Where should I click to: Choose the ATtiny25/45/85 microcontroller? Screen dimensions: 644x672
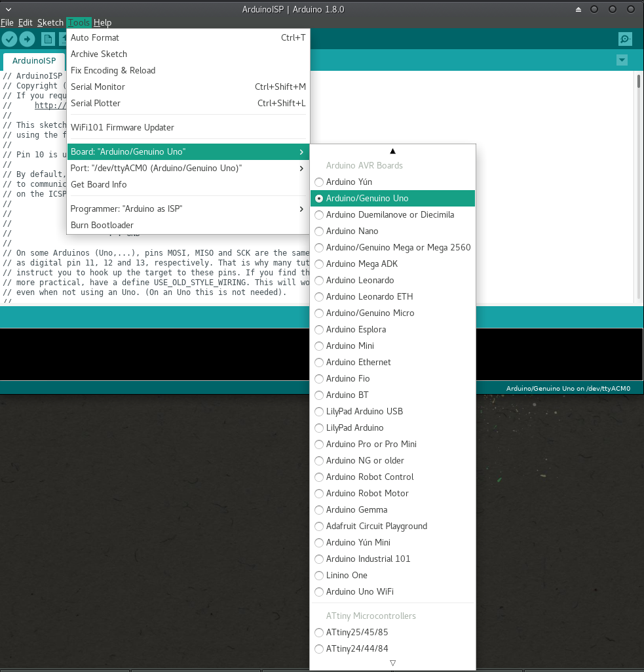click(x=392, y=632)
